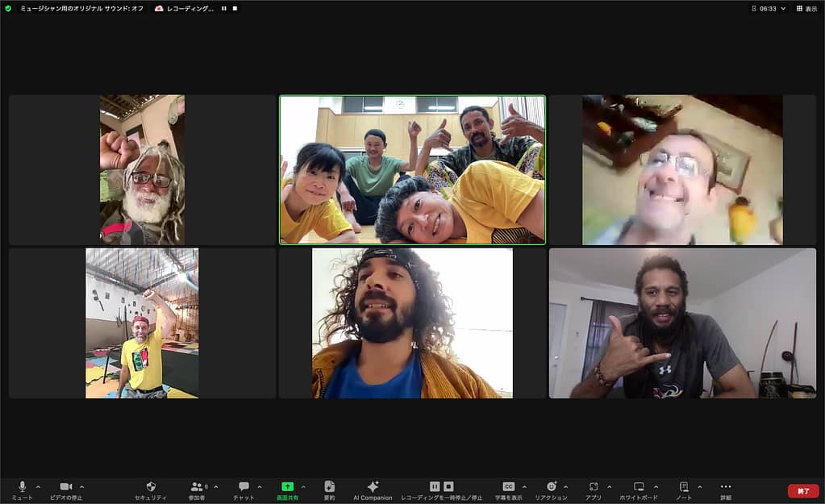Pause recording from bottom toolbar
The width and height of the screenshot is (825, 504).
[x=435, y=486]
